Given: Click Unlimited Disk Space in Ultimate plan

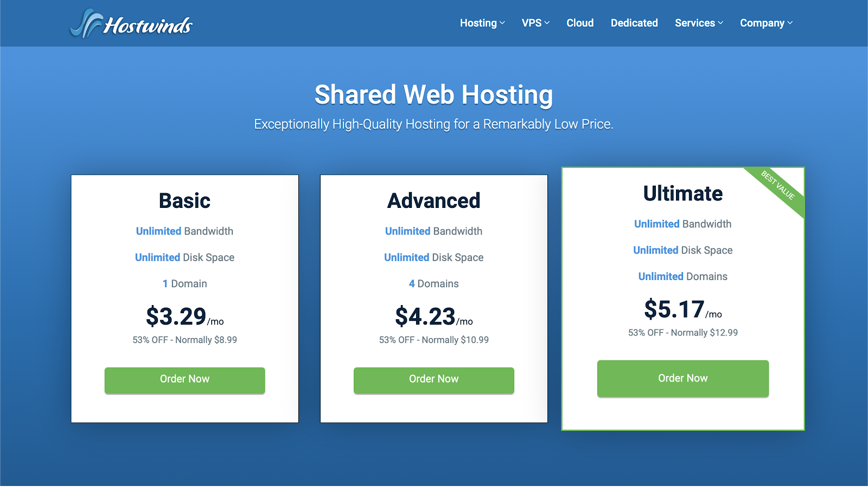Looking at the screenshot, I should tap(682, 251).
